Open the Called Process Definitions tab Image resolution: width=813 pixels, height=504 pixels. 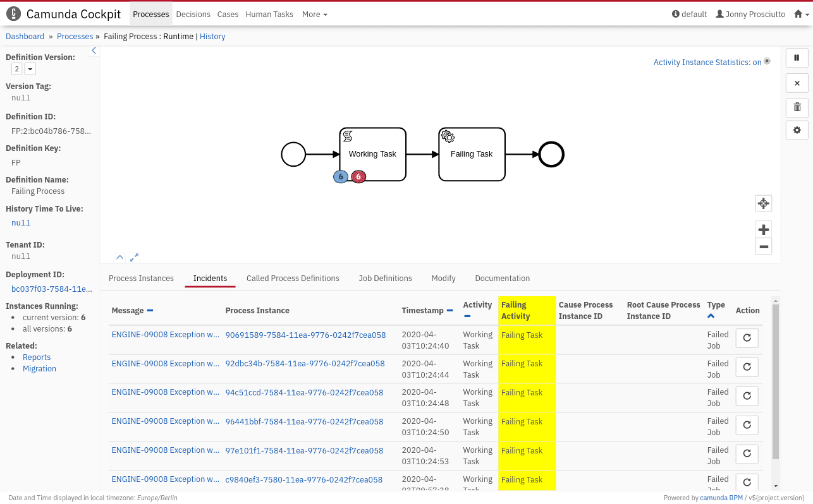pyautogui.click(x=293, y=278)
